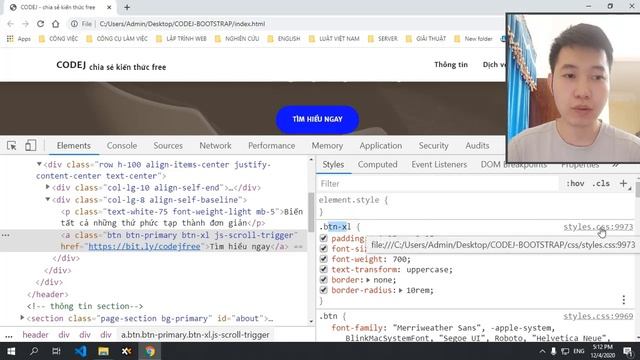640x360 pixels.
Task: Uncheck the padding property checkbox
Action: (324, 238)
